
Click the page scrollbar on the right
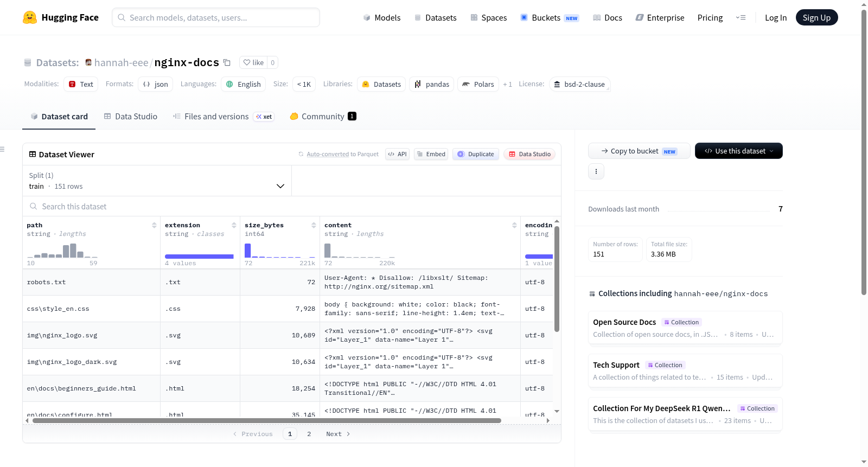tap(864, 152)
